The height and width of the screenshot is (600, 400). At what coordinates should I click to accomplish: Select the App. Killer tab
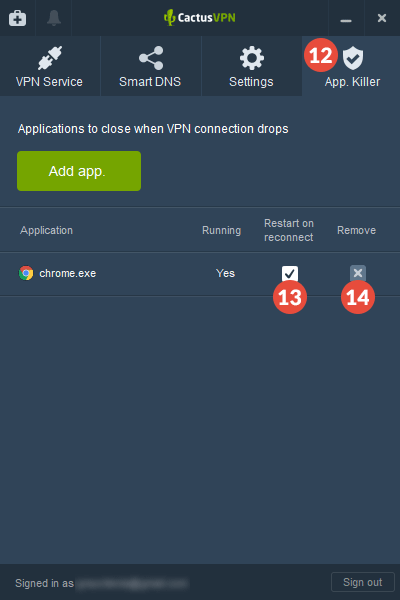pyautogui.click(x=351, y=66)
